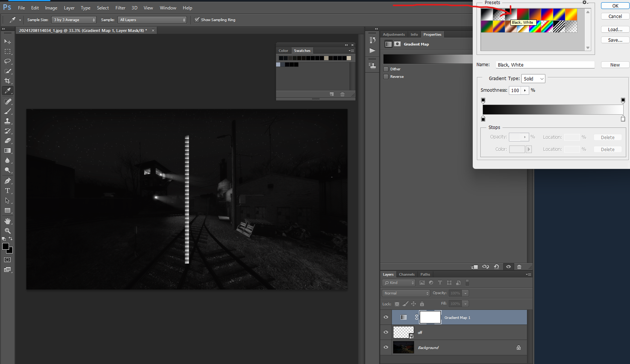The height and width of the screenshot is (364, 630).
Task: Uncheck Show Sampling Ring
Action: (x=197, y=20)
